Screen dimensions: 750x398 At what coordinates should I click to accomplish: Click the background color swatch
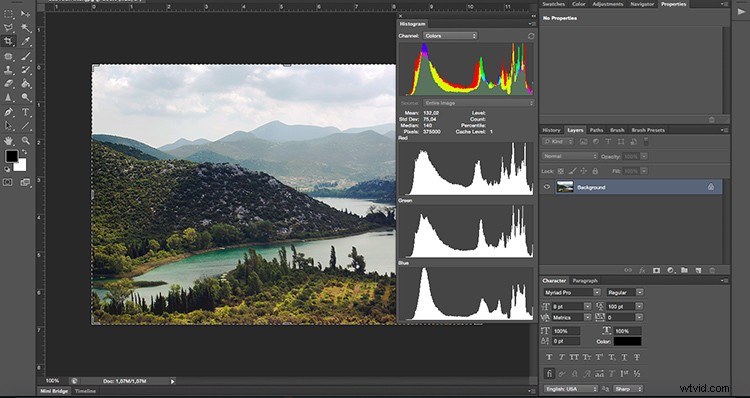point(21,166)
